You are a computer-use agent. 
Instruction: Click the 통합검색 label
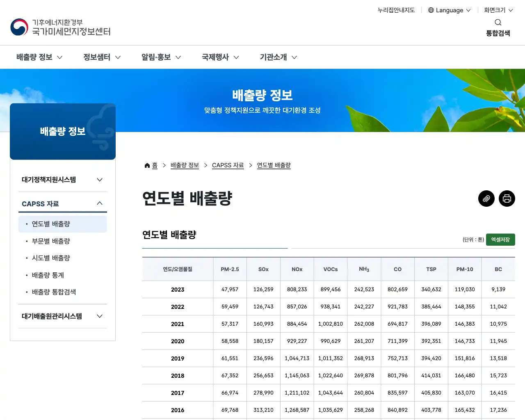(498, 33)
